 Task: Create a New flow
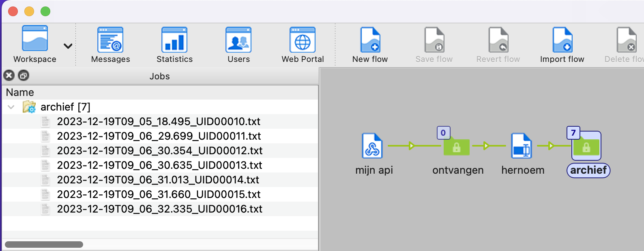[370, 45]
